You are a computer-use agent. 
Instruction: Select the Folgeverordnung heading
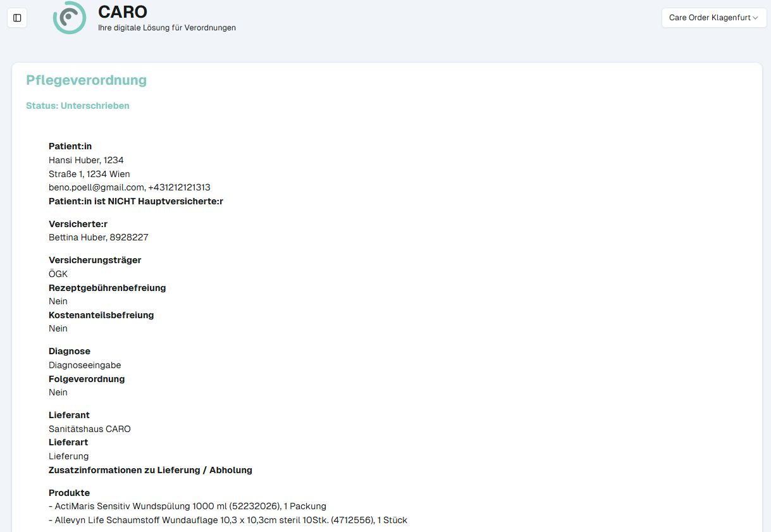coord(87,379)
